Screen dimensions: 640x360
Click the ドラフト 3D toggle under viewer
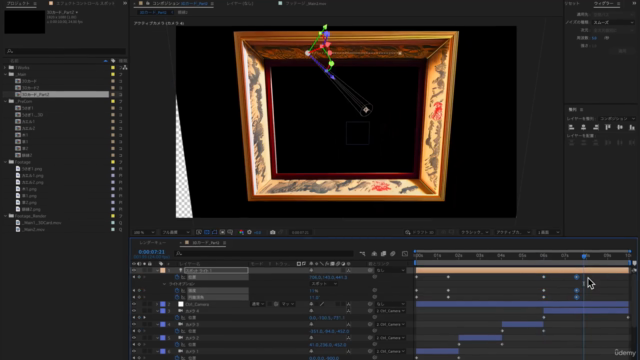(x=419, y=232)
